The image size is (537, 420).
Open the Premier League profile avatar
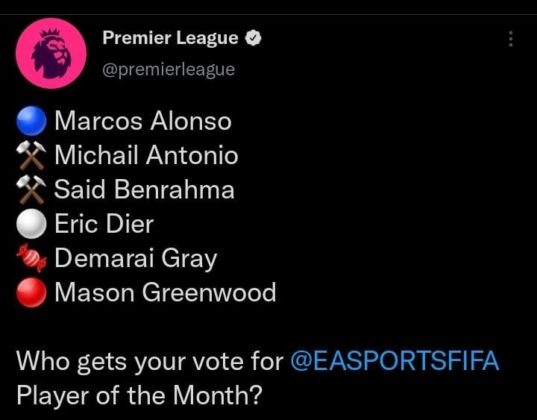tap(51, 53)
